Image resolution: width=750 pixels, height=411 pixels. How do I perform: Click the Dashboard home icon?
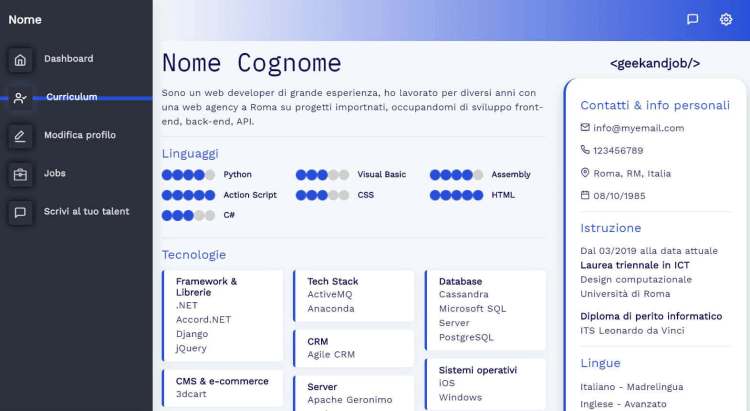point(20,60)
